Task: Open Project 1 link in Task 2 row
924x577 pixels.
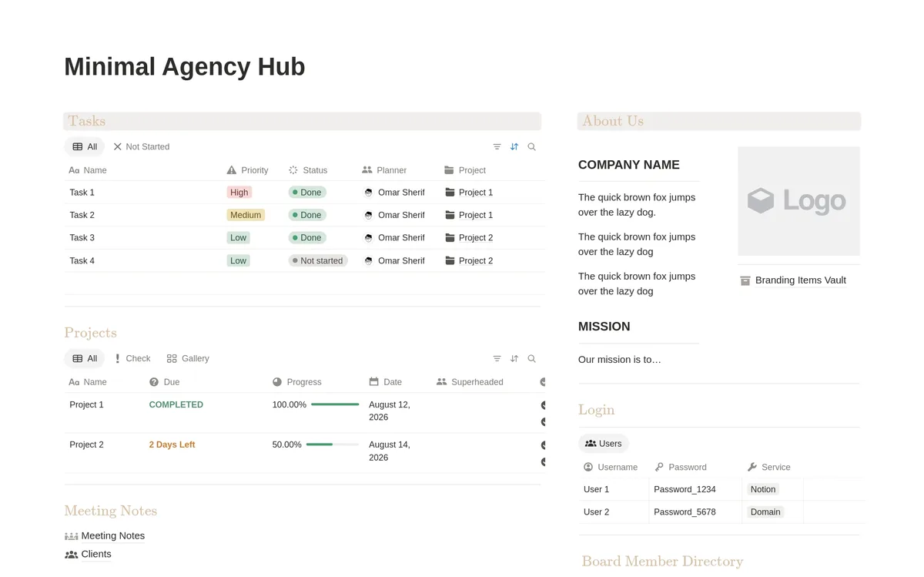Action: [x=476, y=215]
